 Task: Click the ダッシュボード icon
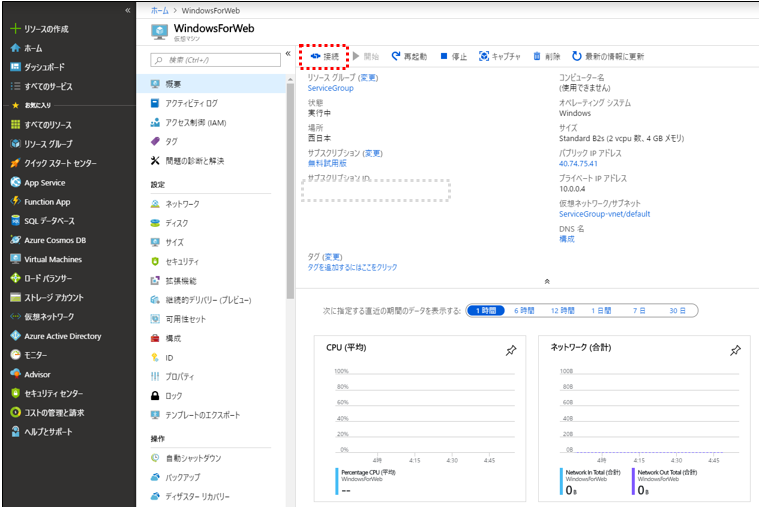coord(15,67)
